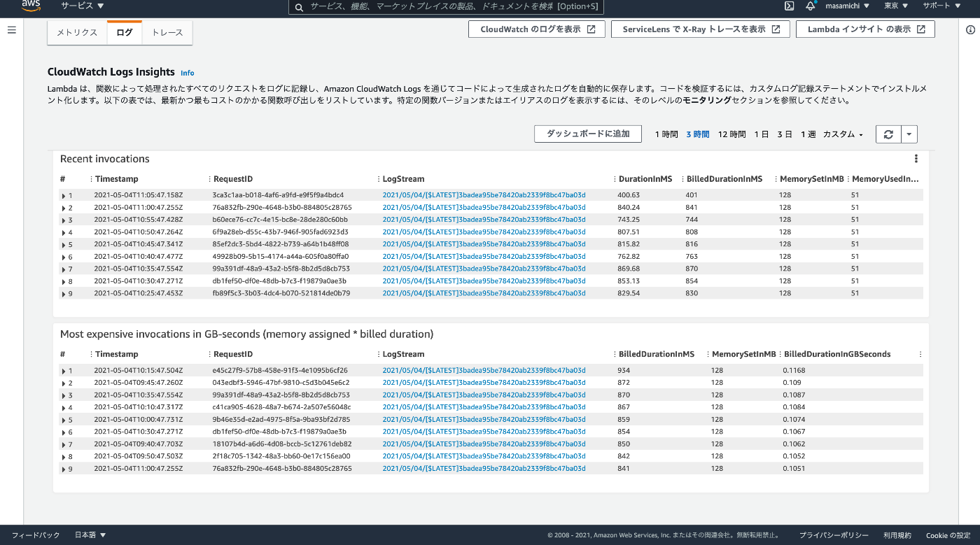Image resolution: width=980 pixels, height=545 pixels.
Task: Open the info panel icon at right
Action: [970, 30]
